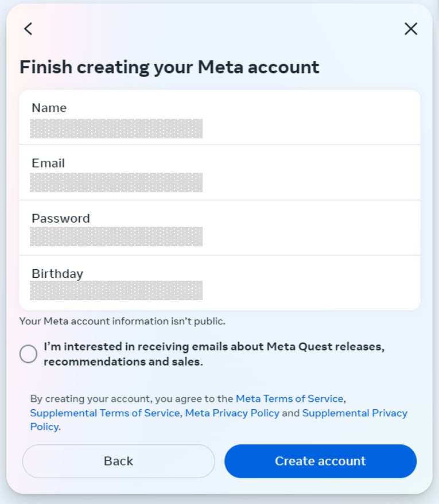Select the back chevron at top left
This screenshot has width=439, height=504.
tap(28, 28)
